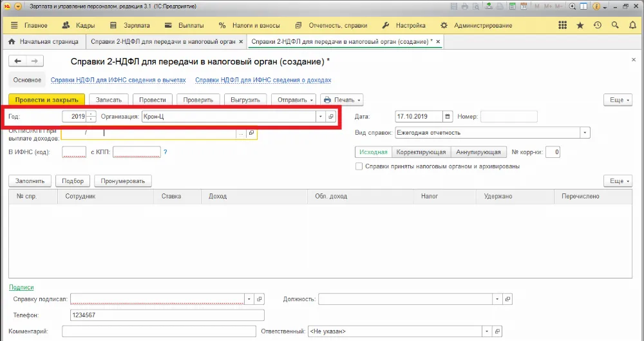
Task: Open Favorites star icon
Action: (580, 26)
